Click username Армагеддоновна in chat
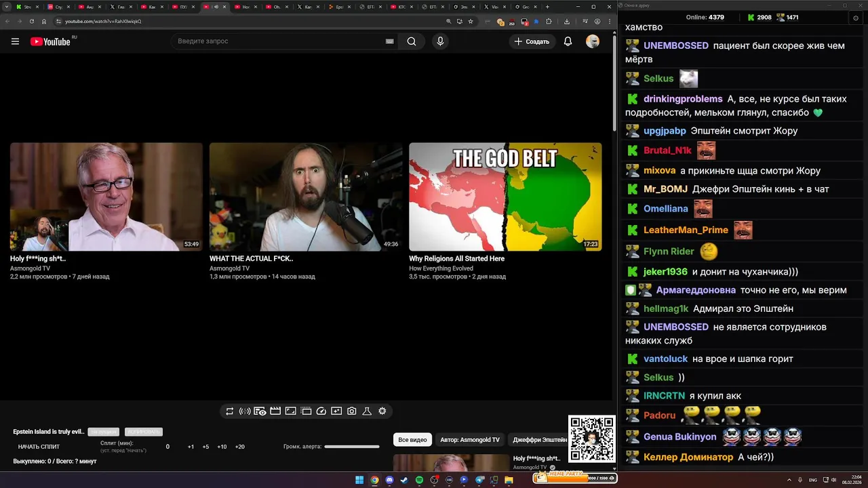 click(x=696, y=290)
